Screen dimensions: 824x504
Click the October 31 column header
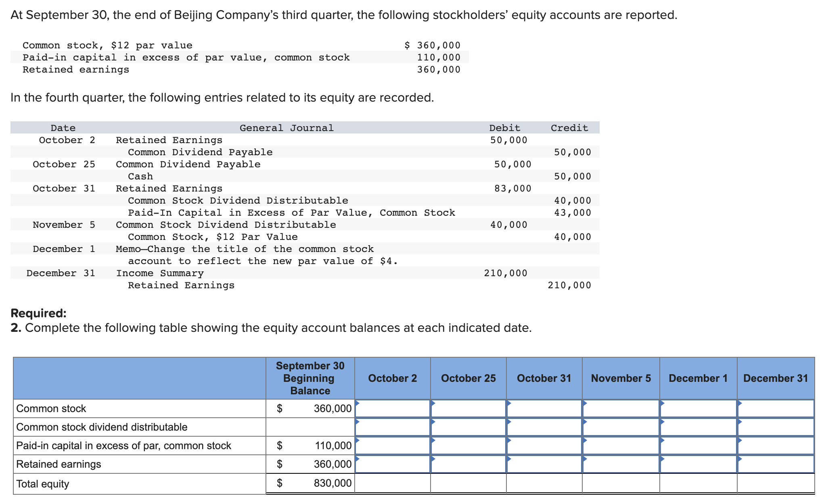pyautogui.click(x=544, y=378)
